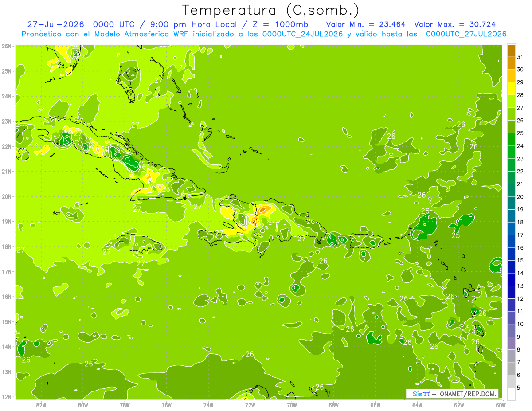Select the date text "27-Jul-2026"

(55, 24)
